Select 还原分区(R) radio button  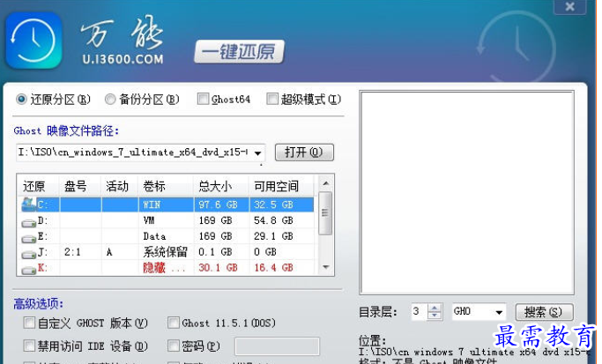(x=21, y=100)
